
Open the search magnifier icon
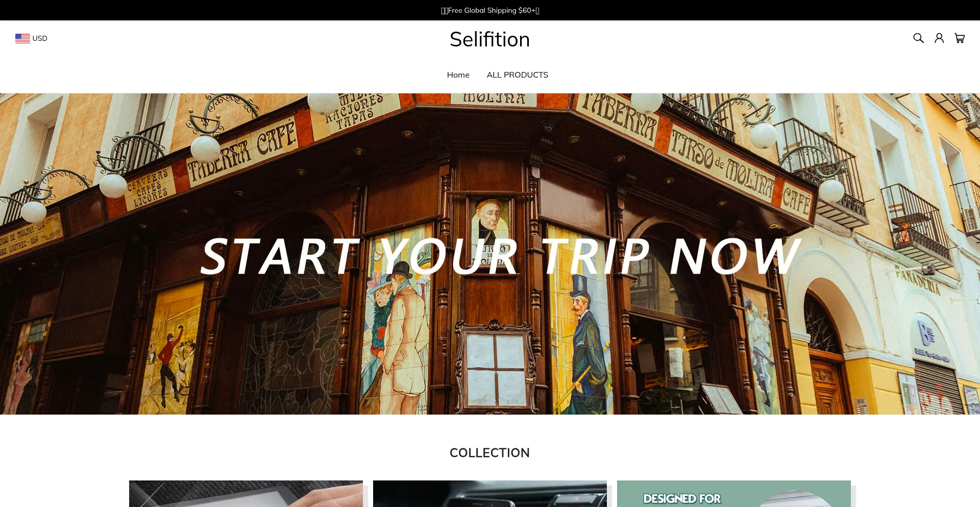pos(918,38)
